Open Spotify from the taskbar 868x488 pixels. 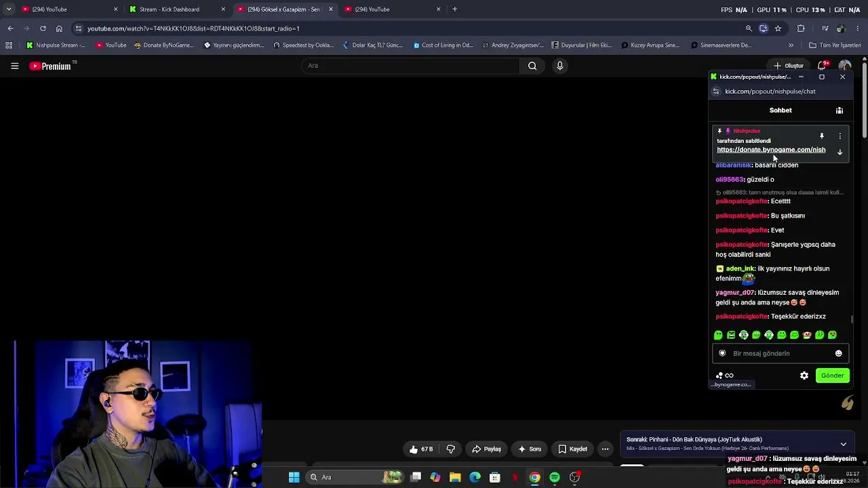tap(555, 477)
